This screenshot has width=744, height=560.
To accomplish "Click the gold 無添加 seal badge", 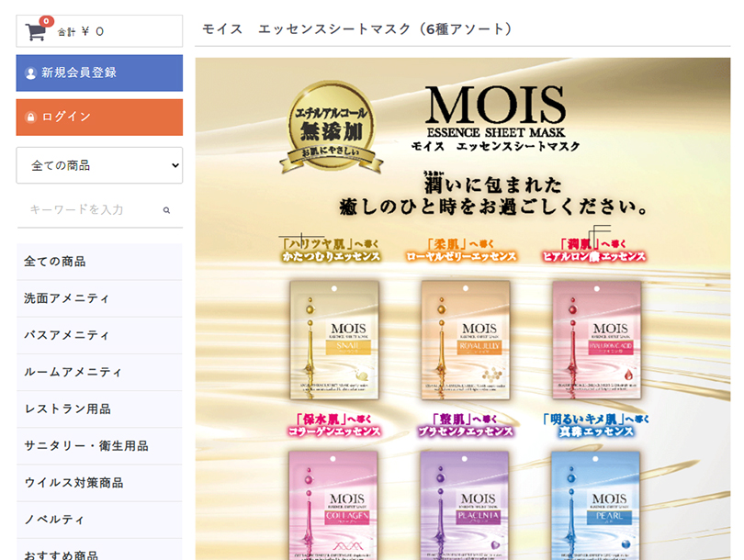I will (332, 126).
